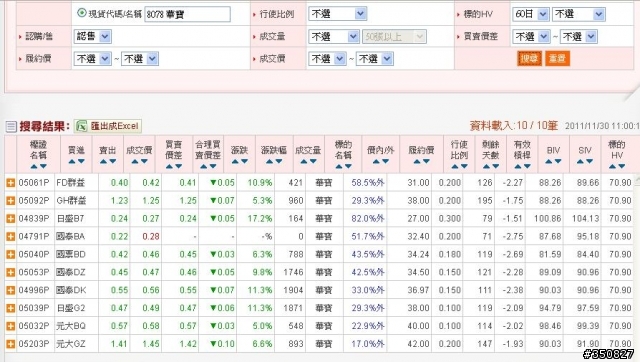This screenshot has width=640, height=362.
Task: Open 成交價 lower bound dropdown
Action: point(327,59)
